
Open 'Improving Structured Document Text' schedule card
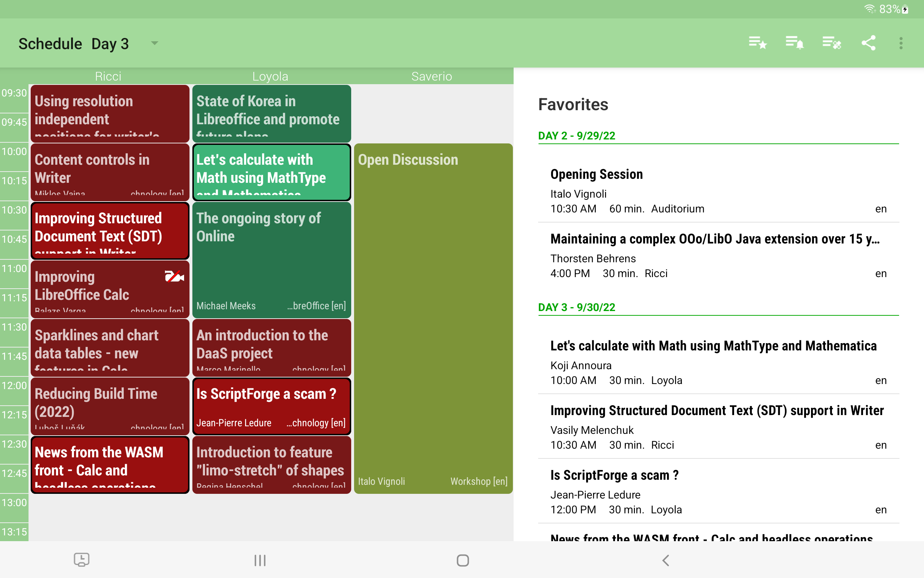point(110,230)
